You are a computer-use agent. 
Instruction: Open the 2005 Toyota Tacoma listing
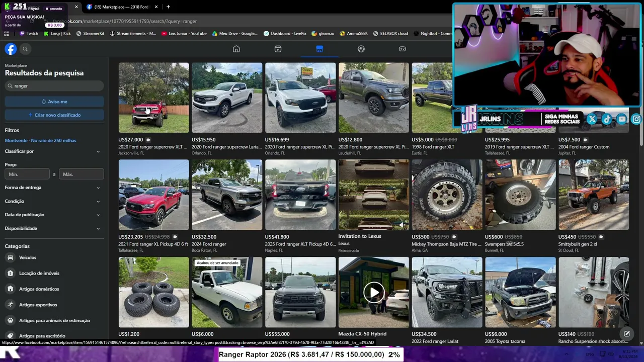click(520, 292)
